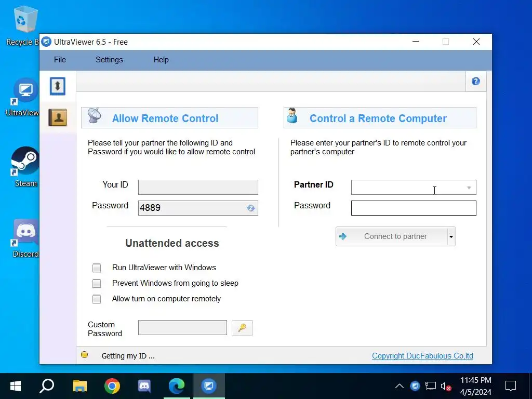Open the network status tray icon
Screen dimensions: 532x399
click(431, 386)
